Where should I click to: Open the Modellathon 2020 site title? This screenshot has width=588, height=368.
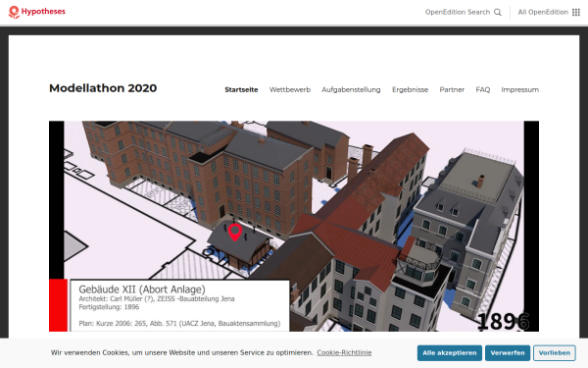pyautogui.click(x=103, y=88)
